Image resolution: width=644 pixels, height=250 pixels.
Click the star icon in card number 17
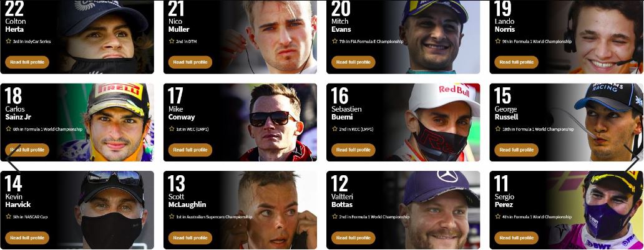[172, 129]
